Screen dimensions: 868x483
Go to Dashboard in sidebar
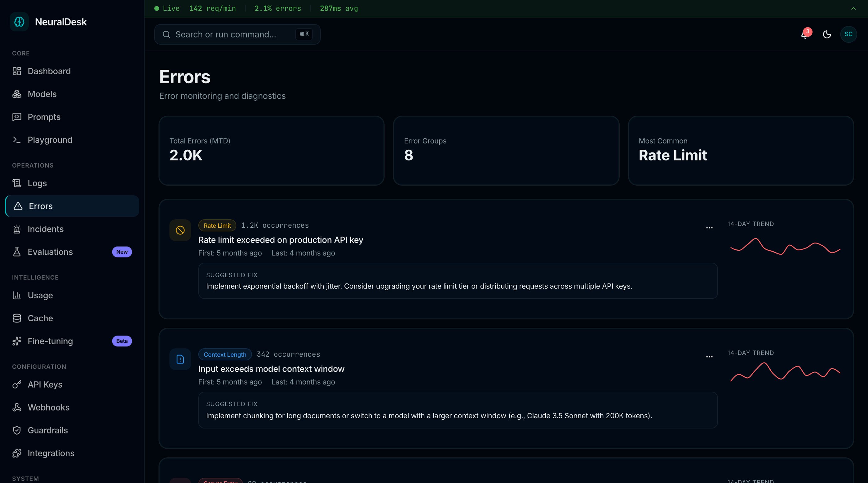[72, 71]
